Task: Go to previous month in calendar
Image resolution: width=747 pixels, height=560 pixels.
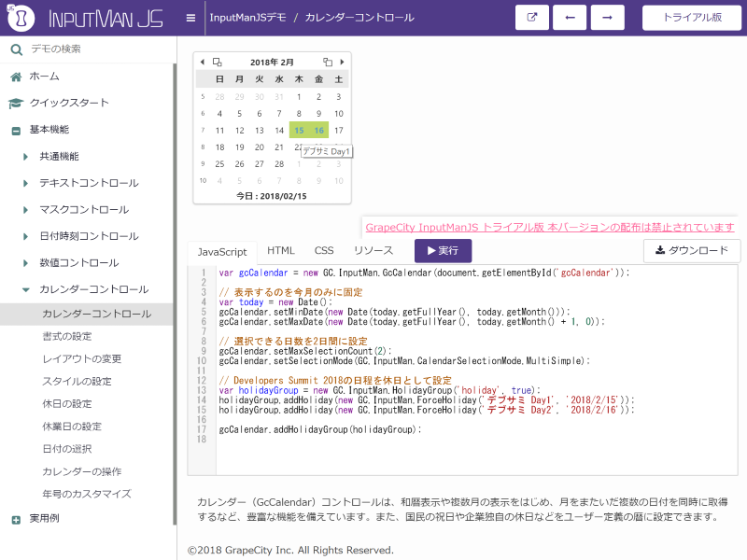Action: (203, 62)
